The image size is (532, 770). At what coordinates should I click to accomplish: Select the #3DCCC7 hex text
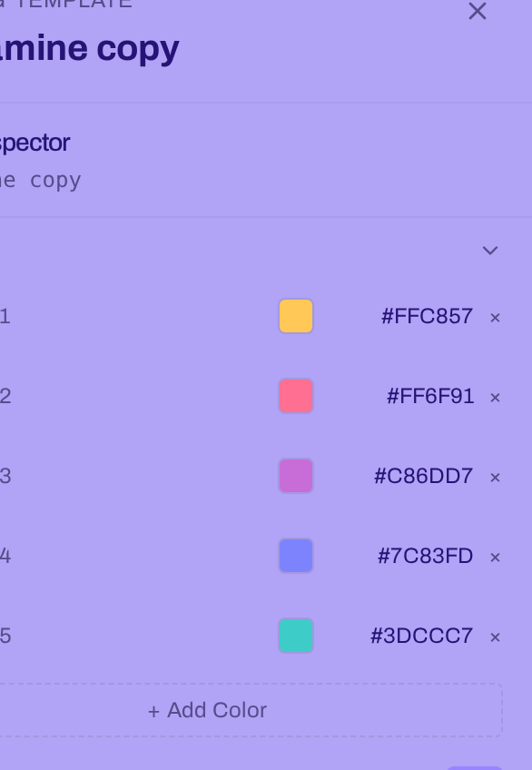(421, 636)
